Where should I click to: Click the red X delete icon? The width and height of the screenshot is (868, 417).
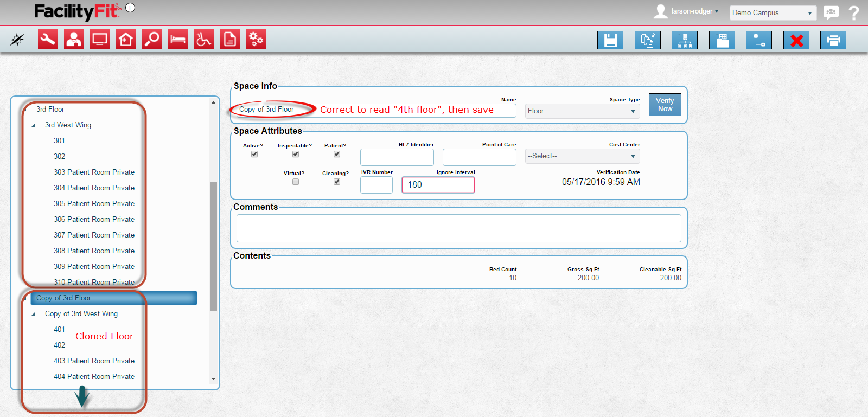pos(796,40)
